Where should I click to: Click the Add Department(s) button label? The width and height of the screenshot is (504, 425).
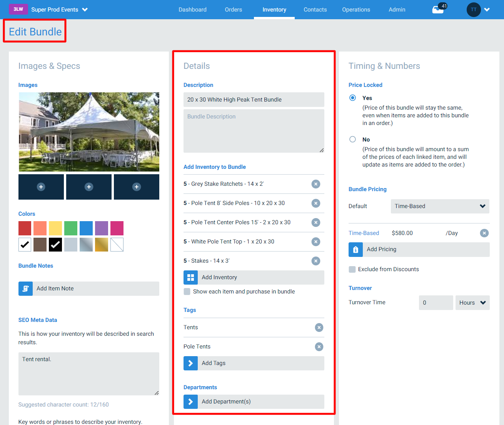point(226,402)
